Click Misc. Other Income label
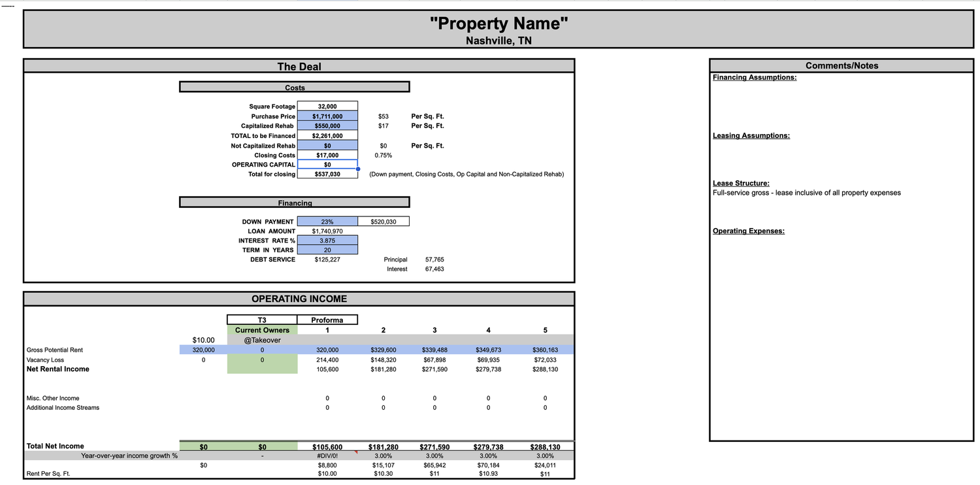The image size is (980, 485). (53, 398)
